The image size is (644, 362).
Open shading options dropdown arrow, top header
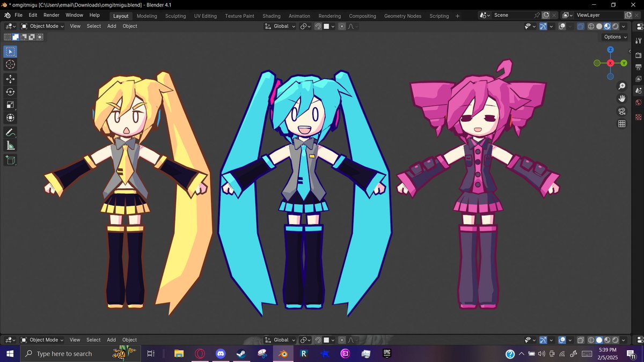click(x=623, y=26)
